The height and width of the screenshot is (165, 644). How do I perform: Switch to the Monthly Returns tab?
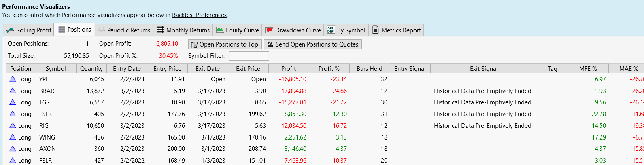click(188, 30)
